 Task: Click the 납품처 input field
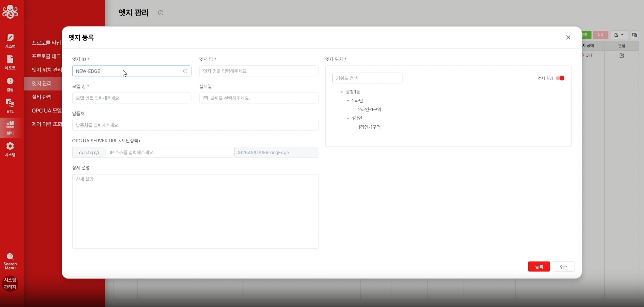pyautogui.click(x=195, y=125)
